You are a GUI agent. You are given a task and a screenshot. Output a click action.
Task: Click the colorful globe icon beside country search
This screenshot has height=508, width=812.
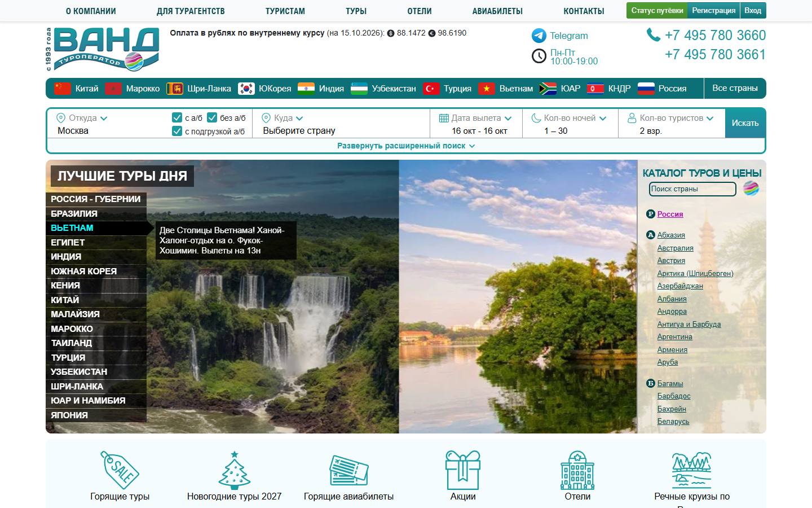tap(751, 189)
